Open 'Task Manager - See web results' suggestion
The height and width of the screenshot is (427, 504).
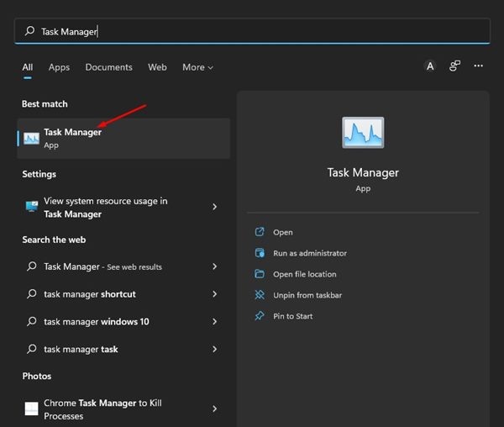coord(102,266)
